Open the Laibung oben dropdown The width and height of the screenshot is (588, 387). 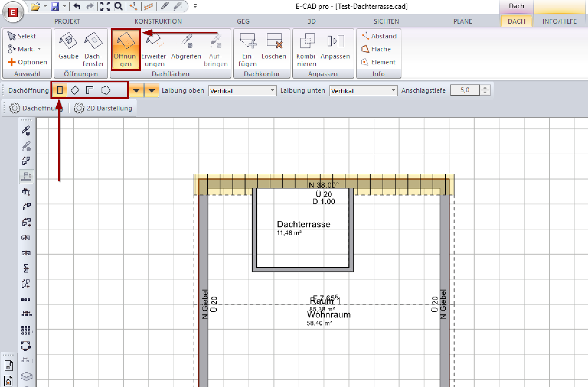272,90
